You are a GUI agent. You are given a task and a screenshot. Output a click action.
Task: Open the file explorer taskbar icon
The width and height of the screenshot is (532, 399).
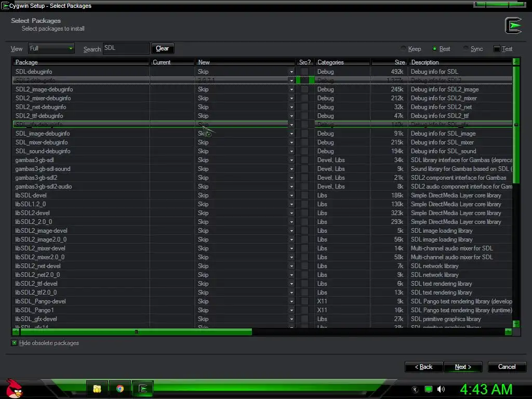tap(97, 389)
